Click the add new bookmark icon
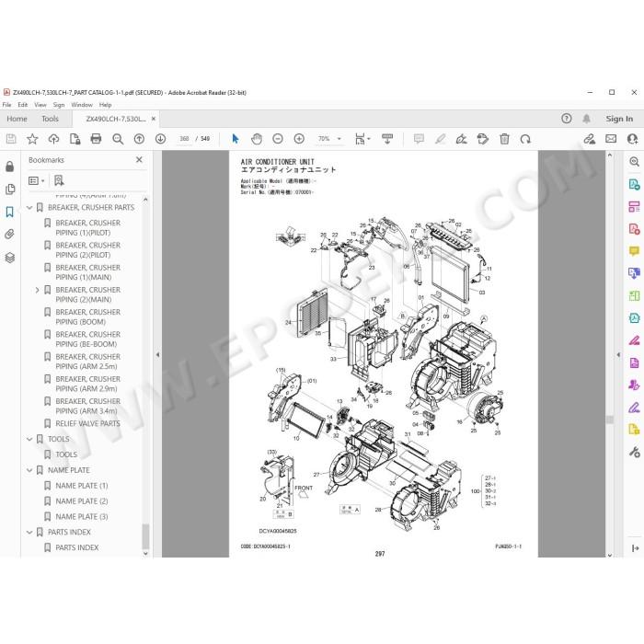Viewport: 644px width, 644px height. (x=59, y=180)
